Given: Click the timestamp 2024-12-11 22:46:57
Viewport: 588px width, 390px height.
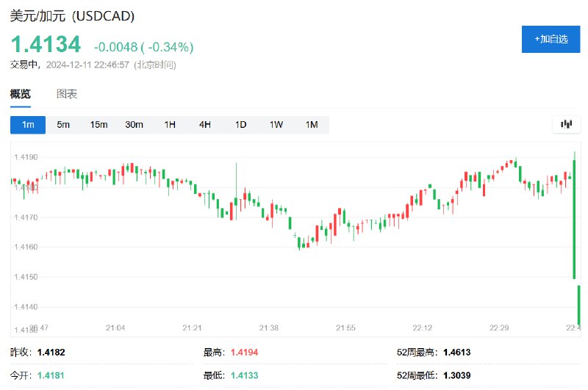Looking at the screenshot, I should click(87, 65).
